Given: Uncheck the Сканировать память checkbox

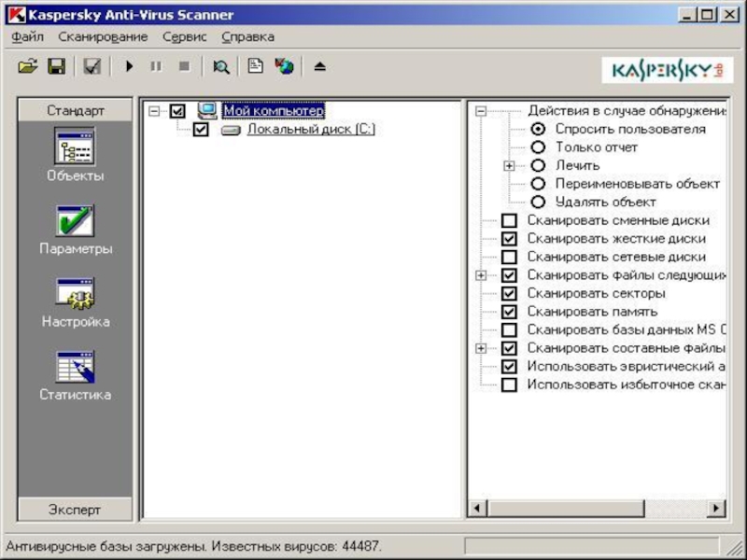Looking at the screenshot, I should pos(509,312).
